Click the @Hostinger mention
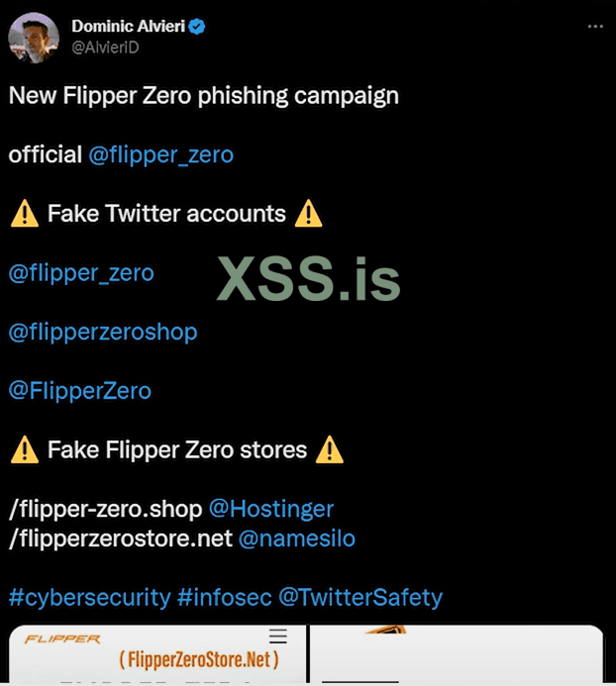This screenshot has width=616, height=686. tap(270, 509)
